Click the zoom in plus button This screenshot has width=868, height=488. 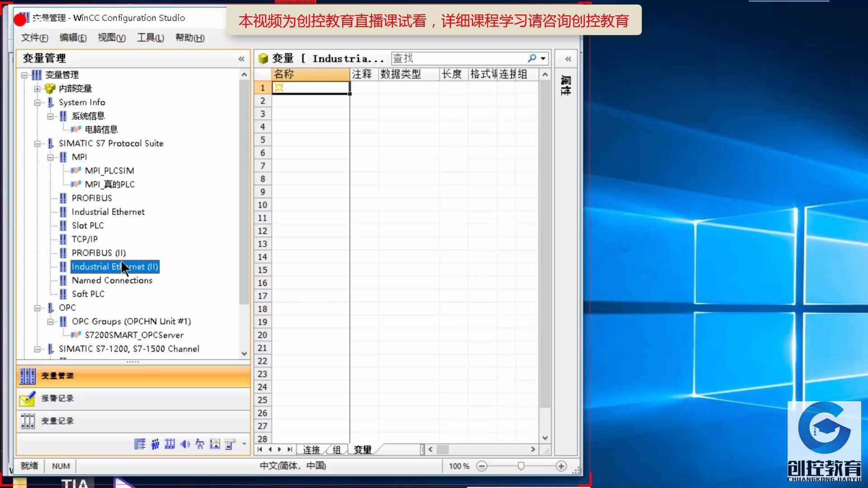point(561,466)
